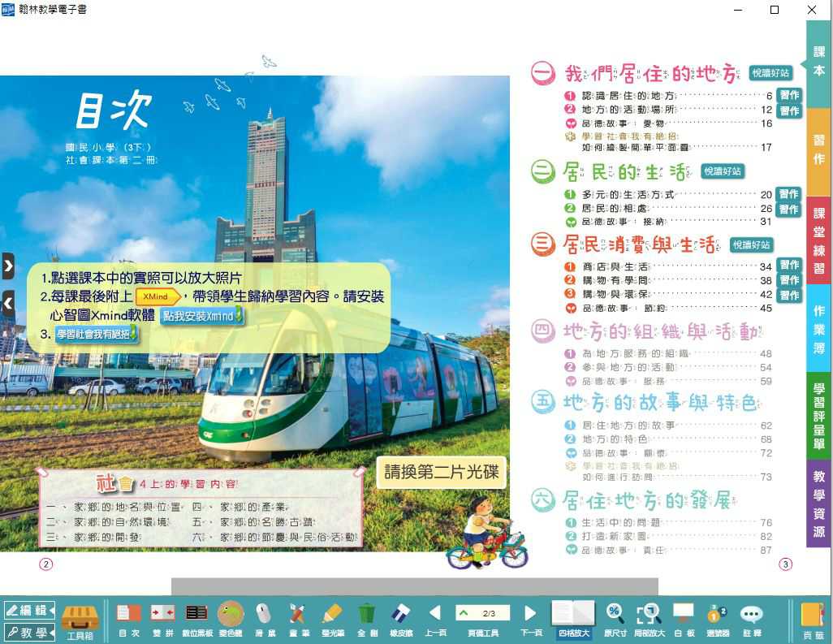Image resolution: width=833 pixels, height=644 pixels.
Task: Open lesson 生活中的問題 page 76
Action: point(668,523)
